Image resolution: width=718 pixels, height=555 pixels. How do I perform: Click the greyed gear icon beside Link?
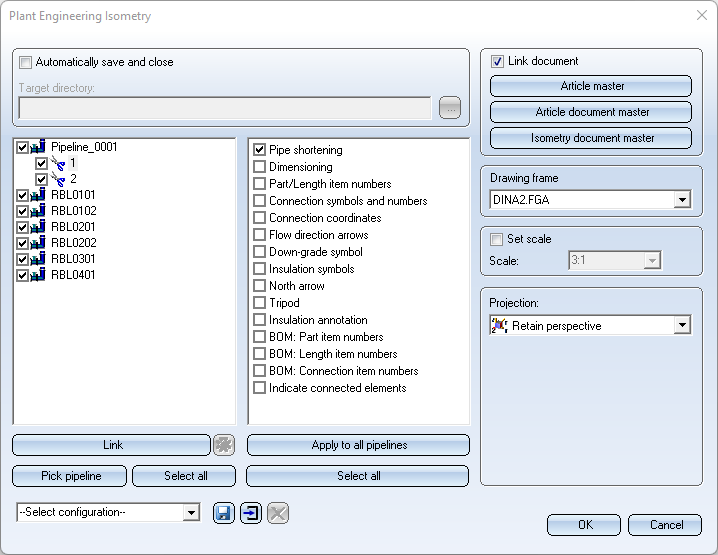(x=224, y=445)
